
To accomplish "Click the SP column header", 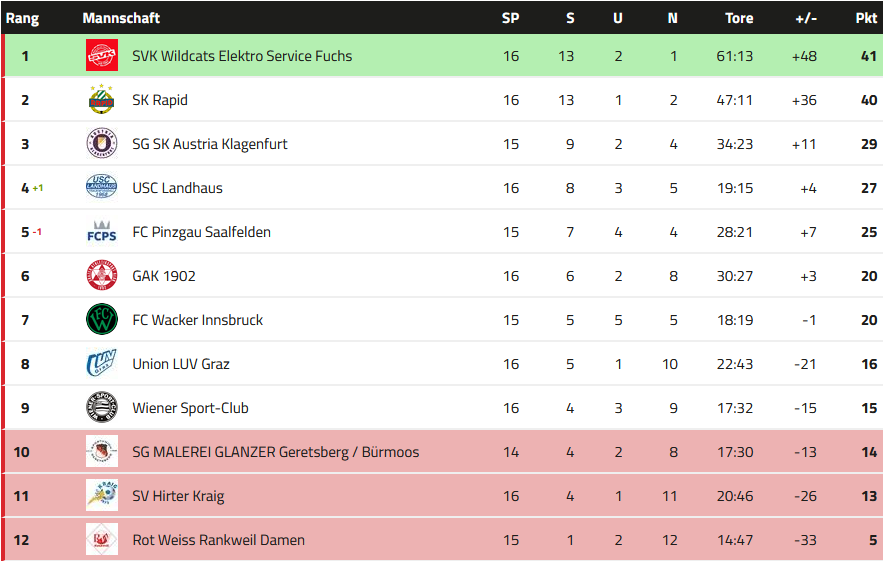I will click(x=510, y=18).
